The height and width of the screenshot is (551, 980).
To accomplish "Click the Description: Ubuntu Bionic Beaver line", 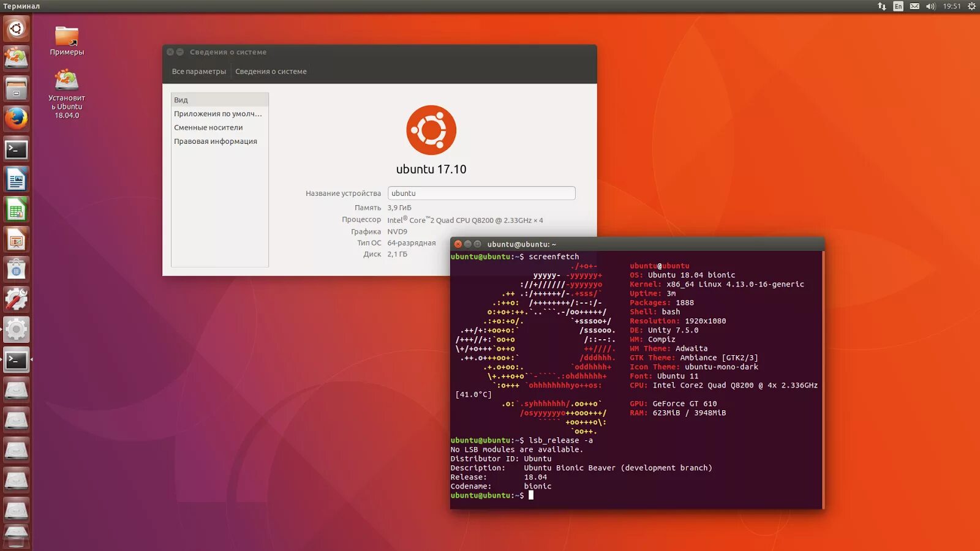I will tap(581, 468).
